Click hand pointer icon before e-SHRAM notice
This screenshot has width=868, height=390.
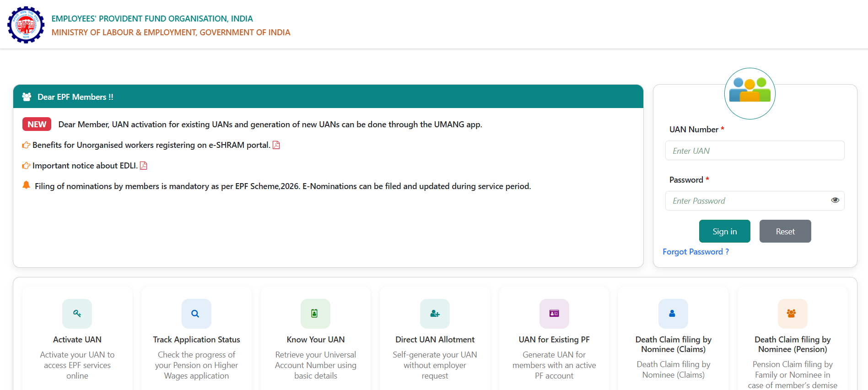click(x=26, y=145)
